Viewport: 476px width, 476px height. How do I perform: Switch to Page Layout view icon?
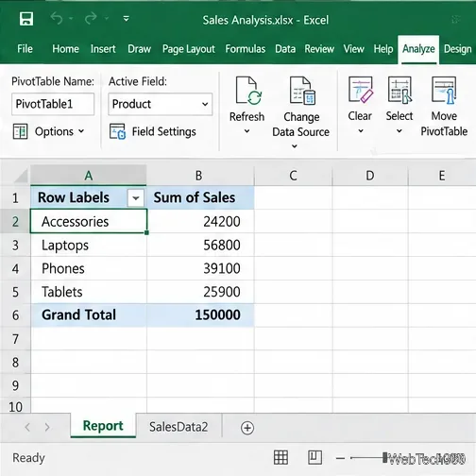tap(314, 457)
